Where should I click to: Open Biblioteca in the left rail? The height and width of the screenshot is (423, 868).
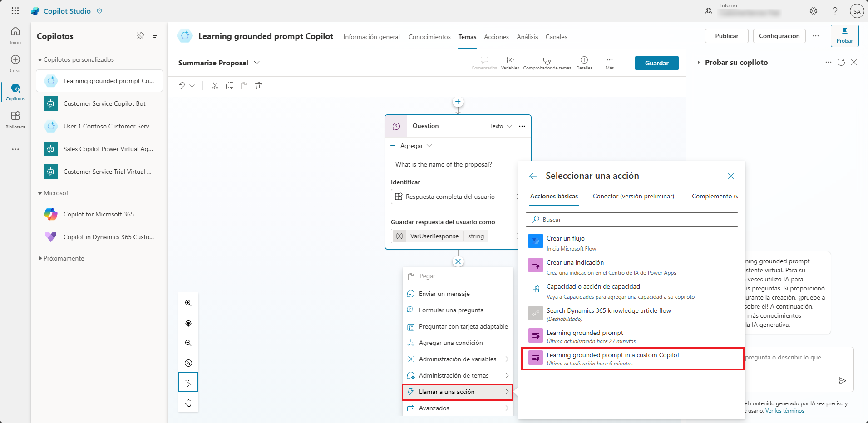coord(15,120)
